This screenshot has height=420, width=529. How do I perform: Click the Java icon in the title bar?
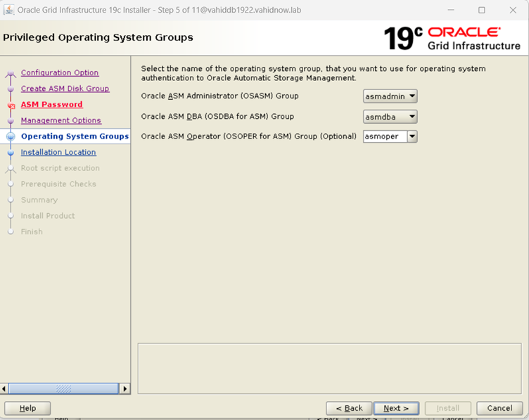coord(10,10)
